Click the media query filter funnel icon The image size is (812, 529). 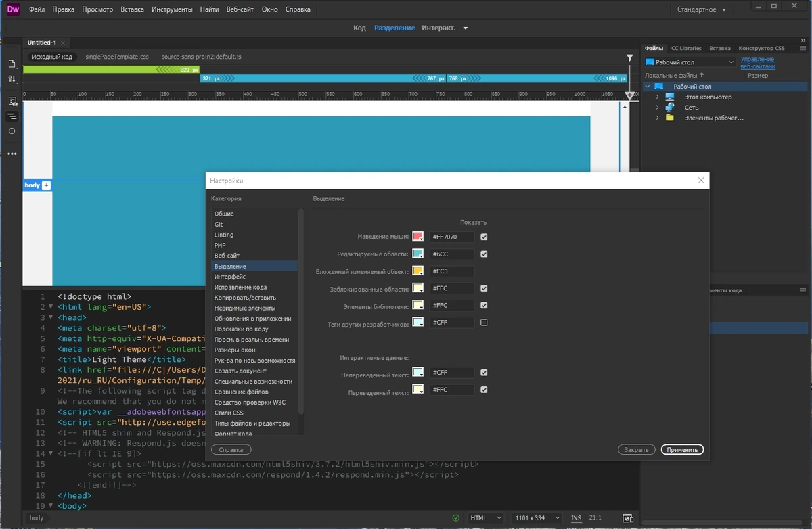coord(630,58)
